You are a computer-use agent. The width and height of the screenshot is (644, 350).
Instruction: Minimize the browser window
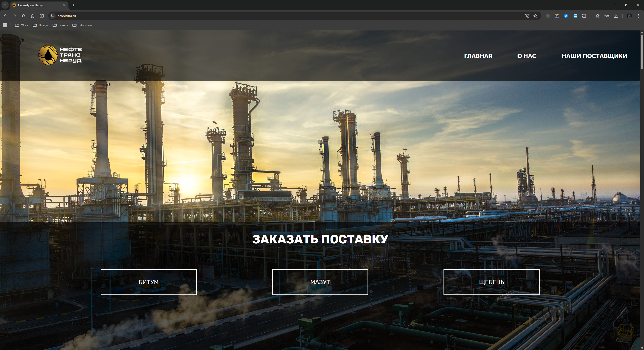pos(615,5)
